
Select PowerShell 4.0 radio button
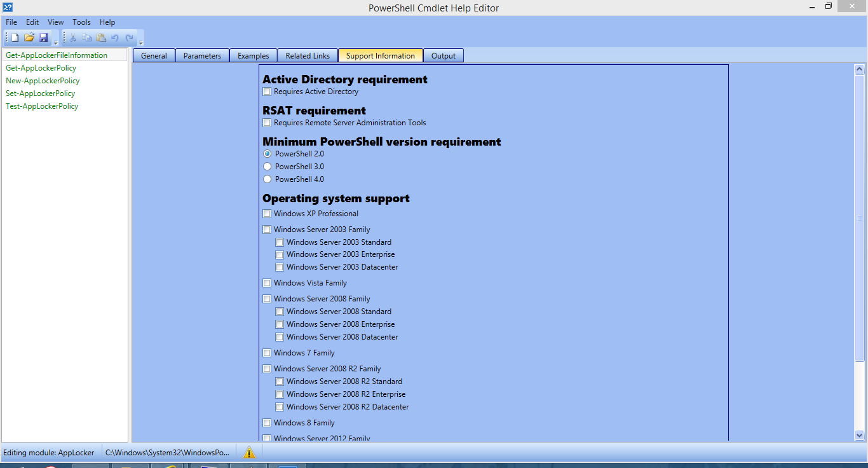point(267,179)
